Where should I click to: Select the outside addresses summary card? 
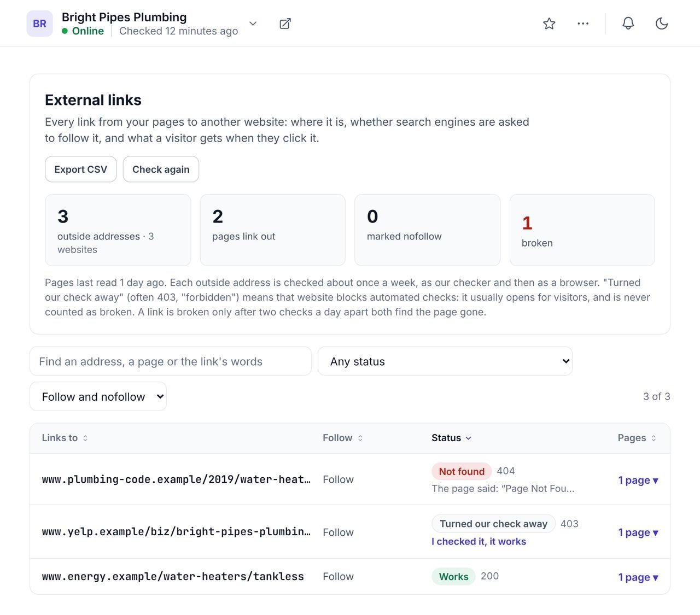pos(118,230)
